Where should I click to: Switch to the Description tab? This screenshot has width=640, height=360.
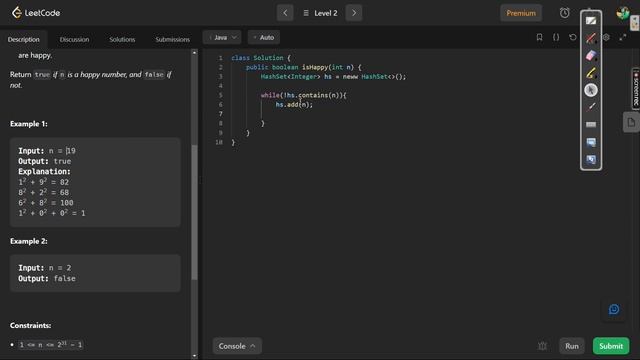[x=24, y=39]
